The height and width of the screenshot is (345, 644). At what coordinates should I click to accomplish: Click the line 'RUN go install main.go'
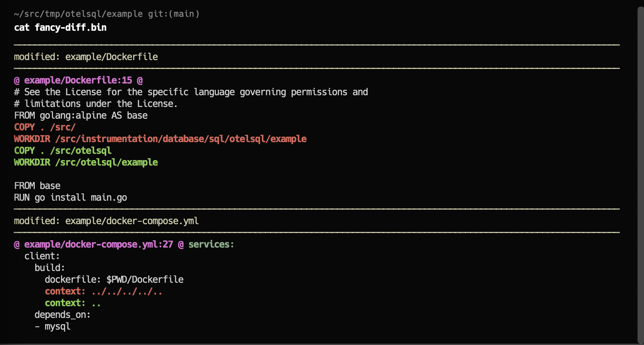[71, 197]
